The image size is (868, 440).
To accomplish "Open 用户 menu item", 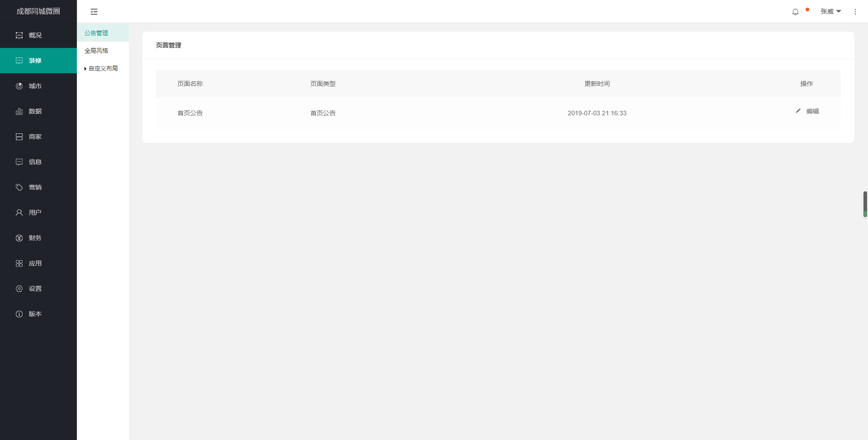I will (x=38, y=213).
